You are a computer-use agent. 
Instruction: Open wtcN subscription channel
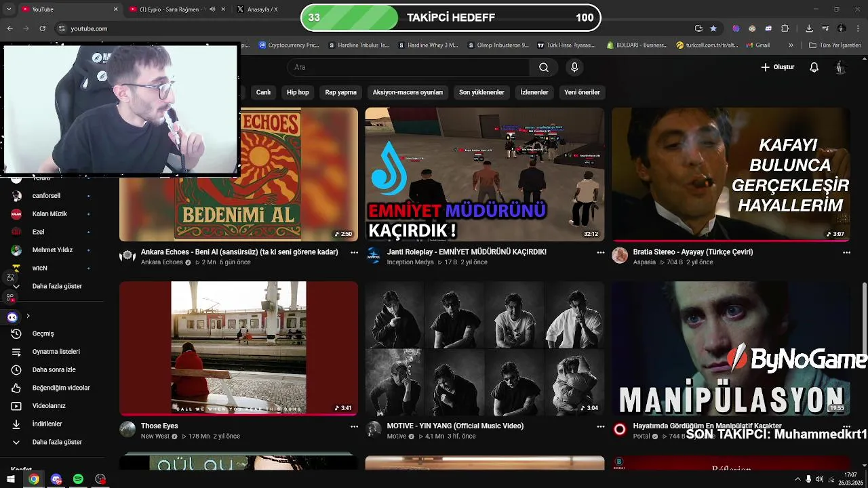click(x=52, y=268)
